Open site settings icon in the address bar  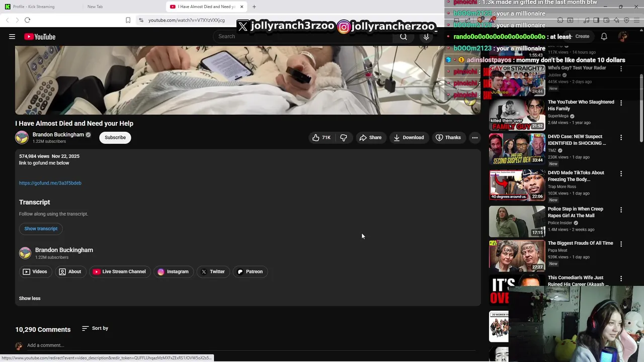[141, 20]
